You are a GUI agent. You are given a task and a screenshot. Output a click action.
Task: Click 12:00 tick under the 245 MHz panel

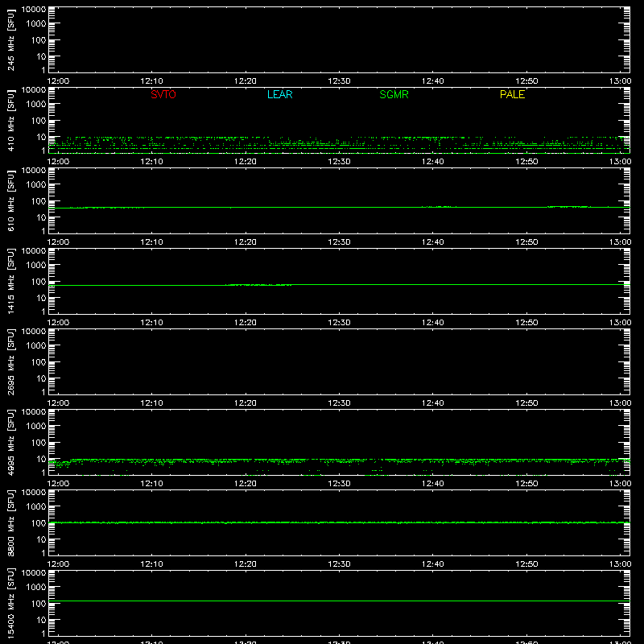(x=58, y=81)
